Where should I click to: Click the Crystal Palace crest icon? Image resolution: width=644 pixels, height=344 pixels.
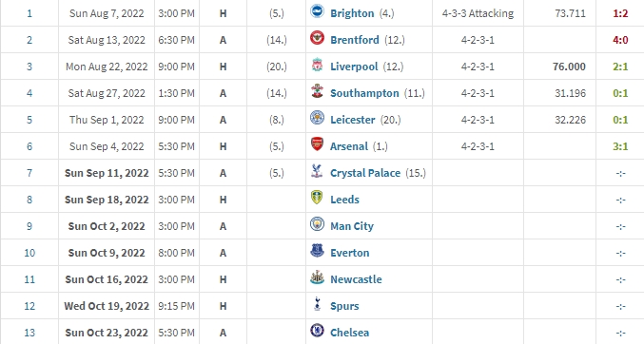tap(317, 171)
